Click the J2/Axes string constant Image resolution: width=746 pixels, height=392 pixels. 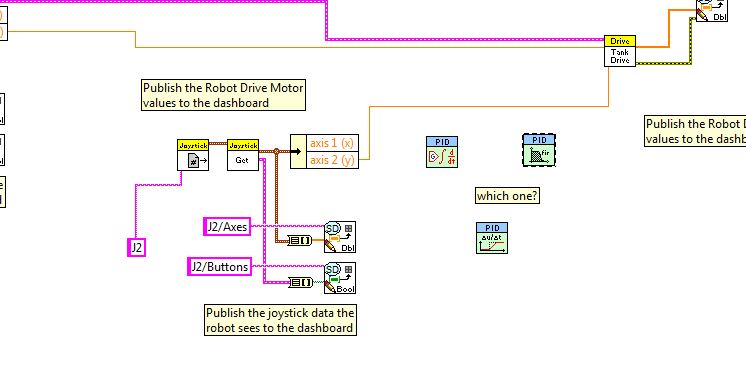(x=227, y=226)
